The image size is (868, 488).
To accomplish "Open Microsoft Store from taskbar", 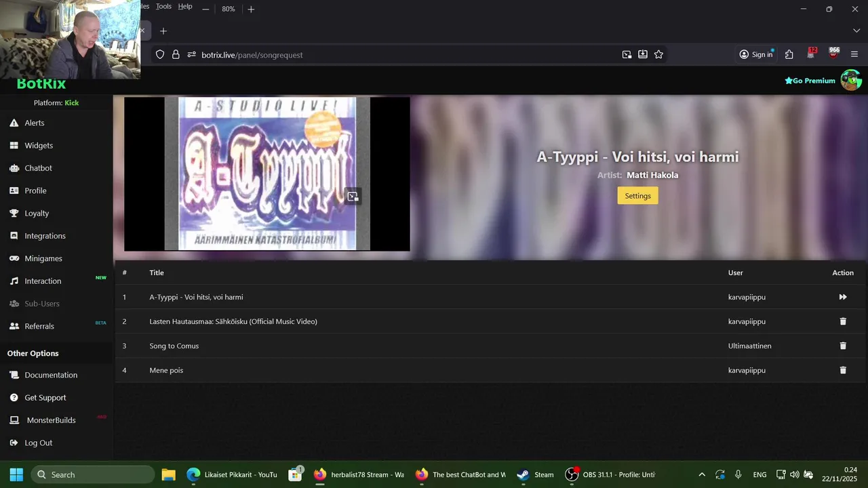I will point(295,474).
